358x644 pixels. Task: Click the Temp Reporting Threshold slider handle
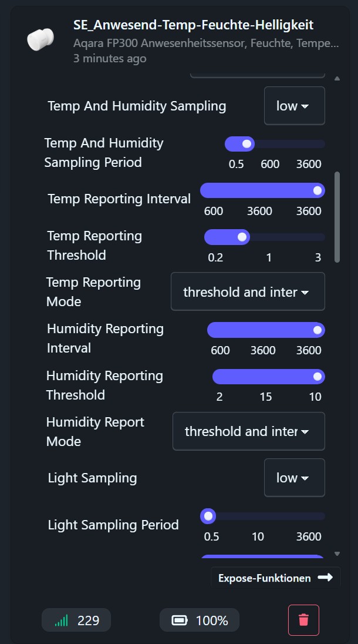[242, 237]
